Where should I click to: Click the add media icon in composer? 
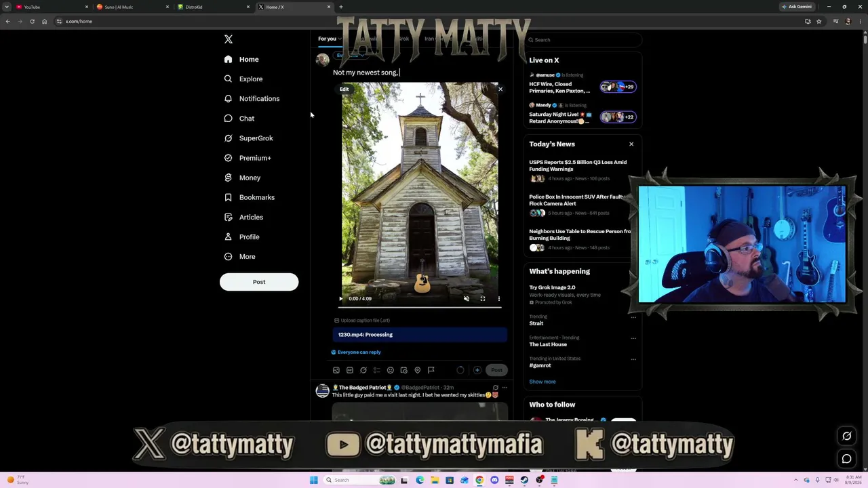(336, 371)
